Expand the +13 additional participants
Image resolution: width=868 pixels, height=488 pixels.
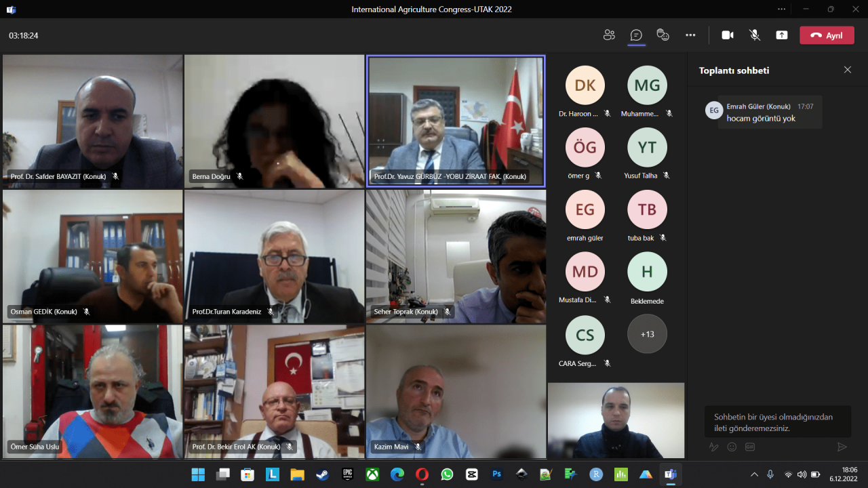click(647, 333)
